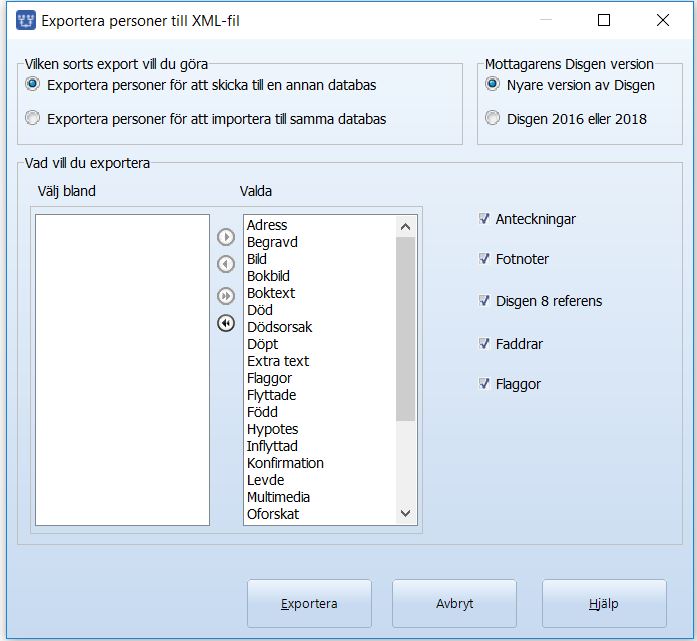This screenshot has height=641, width=697.
Task: Open Hjälp with the button
Action: 604,603
